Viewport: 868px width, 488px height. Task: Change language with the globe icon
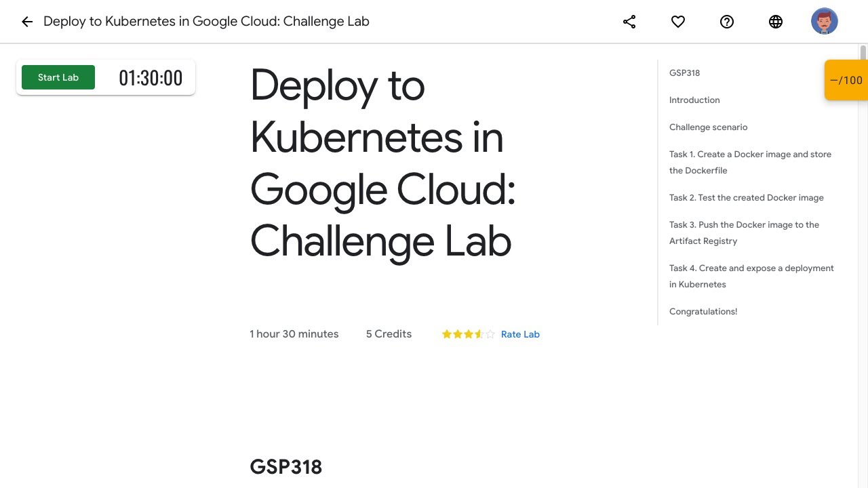point(776,22)
